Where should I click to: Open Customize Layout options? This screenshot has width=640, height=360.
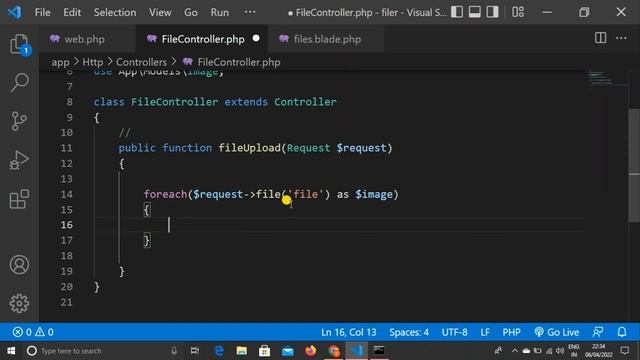[518, 12]
